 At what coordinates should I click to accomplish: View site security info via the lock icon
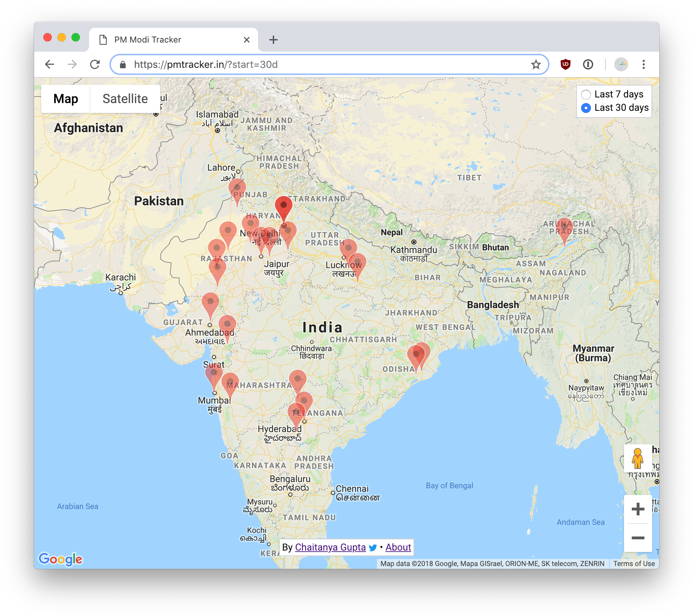click(x=123, y=64)
